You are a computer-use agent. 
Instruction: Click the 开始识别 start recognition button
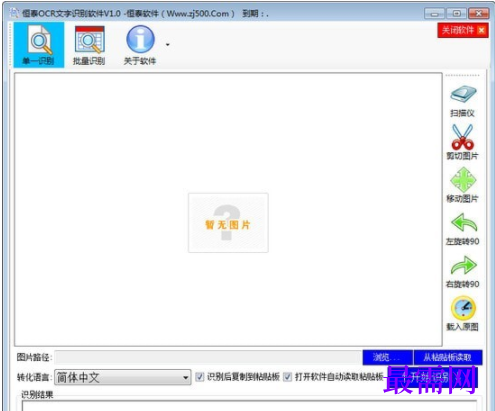432,377
